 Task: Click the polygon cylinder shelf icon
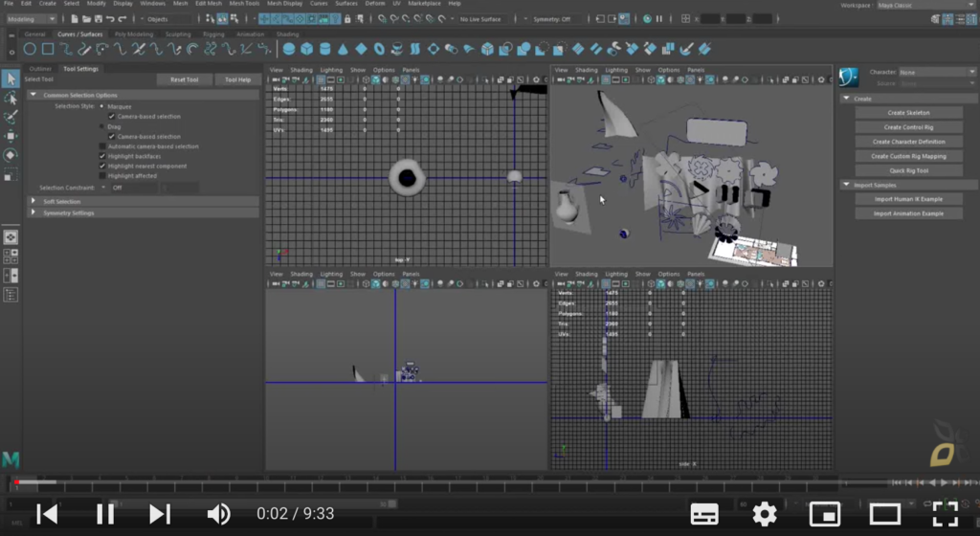[x=325, y=49]
